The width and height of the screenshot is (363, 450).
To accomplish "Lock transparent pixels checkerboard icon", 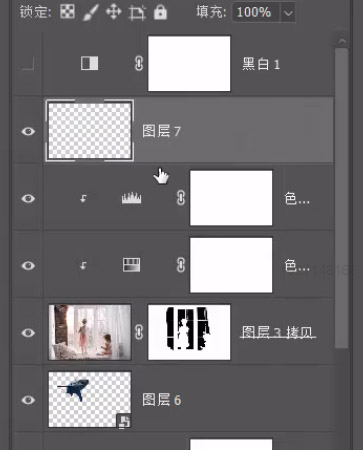I will [67, 12].
